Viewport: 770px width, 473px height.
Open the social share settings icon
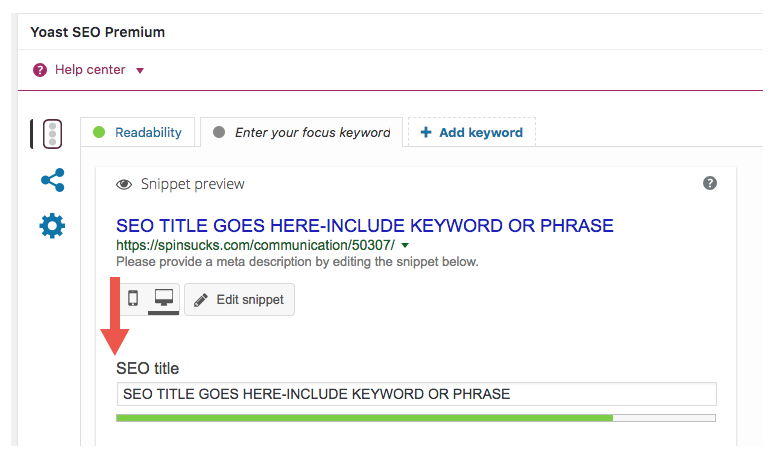(52, 180)
